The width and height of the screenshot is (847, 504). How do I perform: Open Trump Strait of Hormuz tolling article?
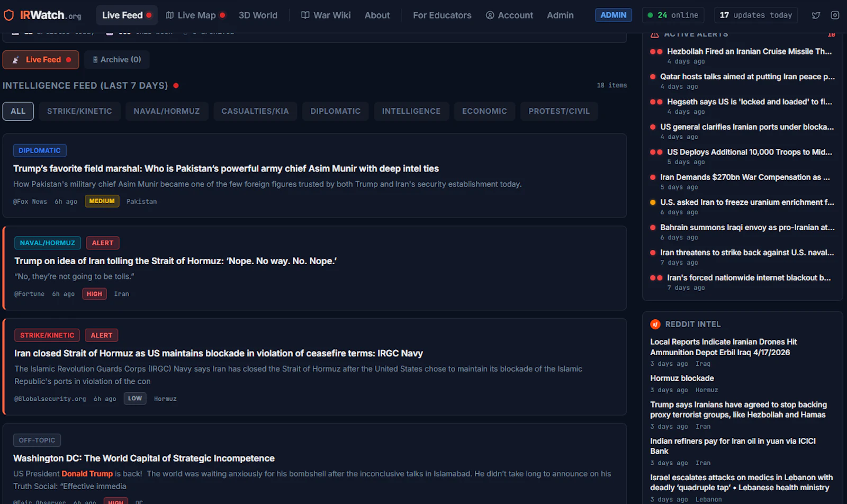(x=176, y=261)
